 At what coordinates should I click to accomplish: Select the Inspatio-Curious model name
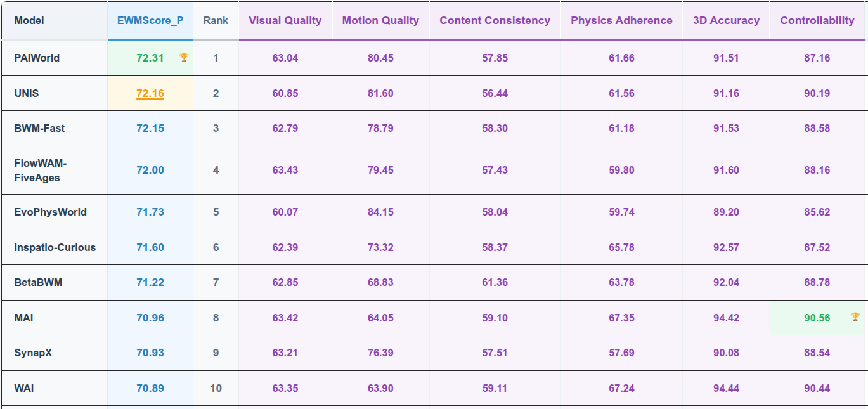pyautogui.click(x=55, y=247)
